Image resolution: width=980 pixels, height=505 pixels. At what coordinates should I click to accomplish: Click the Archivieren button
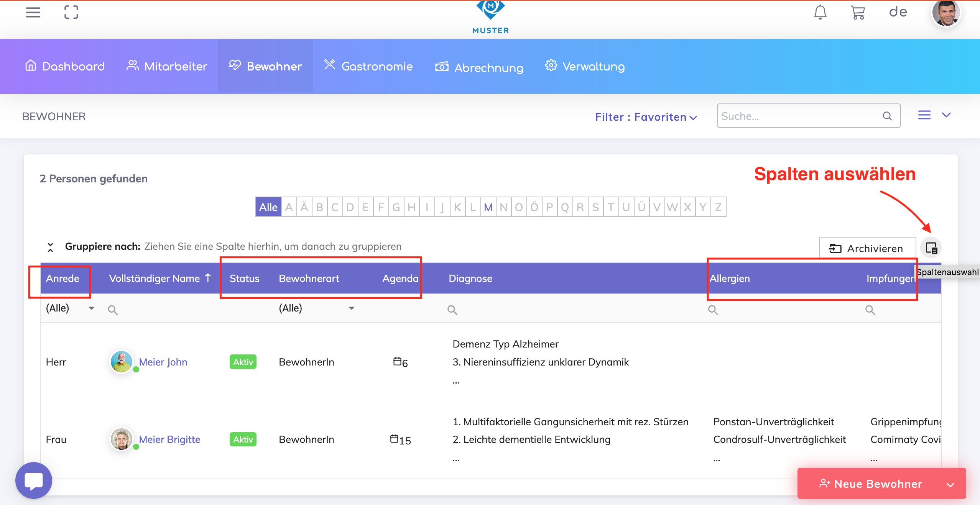pos(867,248)
